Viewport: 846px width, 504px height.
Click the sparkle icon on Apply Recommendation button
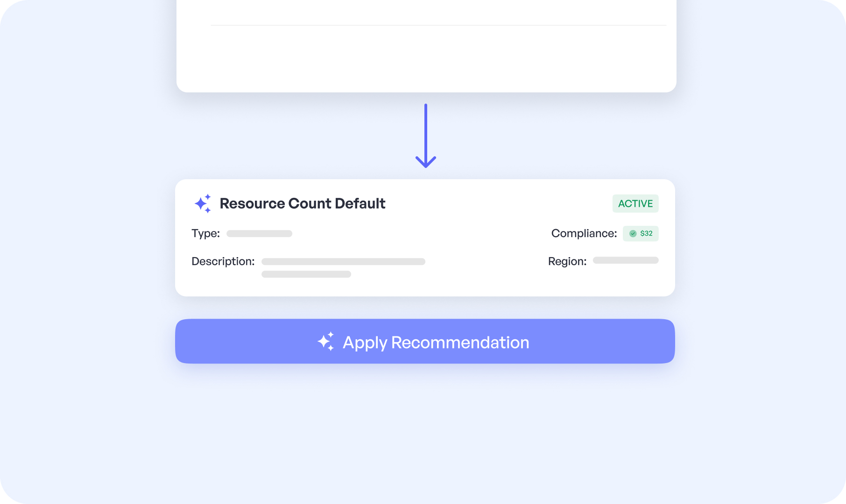click(326, 342)
